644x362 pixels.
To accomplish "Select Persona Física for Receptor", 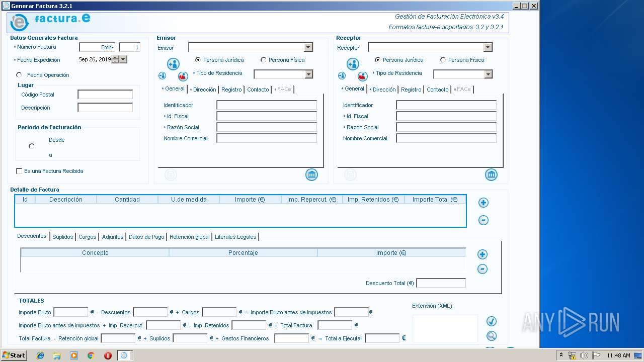I will click(443, 60).
